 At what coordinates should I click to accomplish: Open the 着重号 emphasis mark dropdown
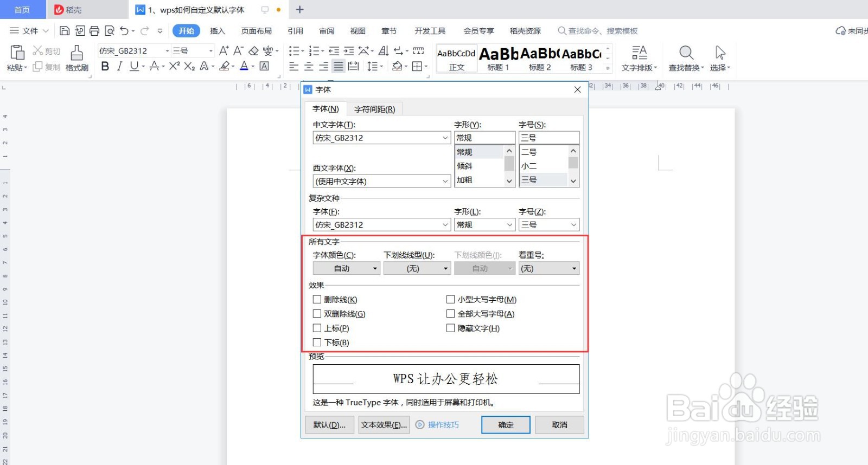(549, 268)
